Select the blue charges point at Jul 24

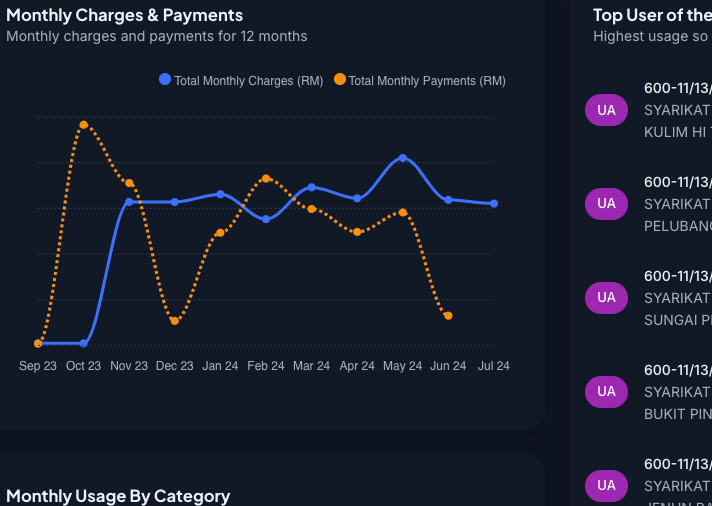[x=494, y=204]
